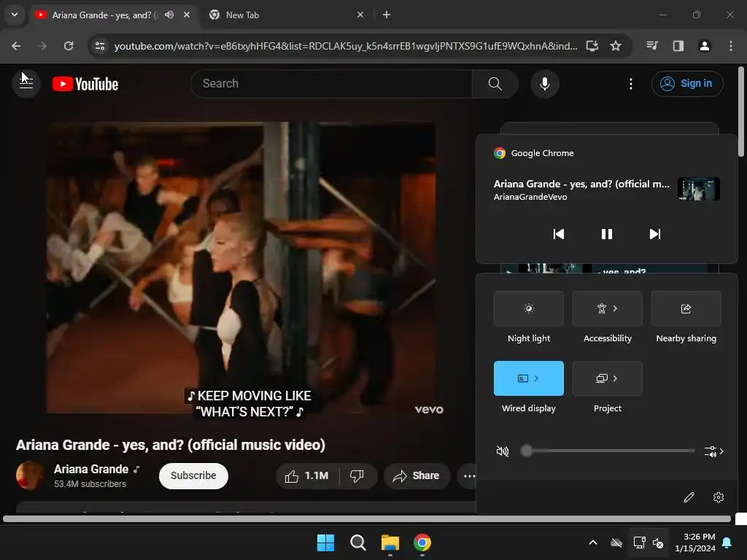
Task: Click the video player to pause
Action: (x=241, y=268)
